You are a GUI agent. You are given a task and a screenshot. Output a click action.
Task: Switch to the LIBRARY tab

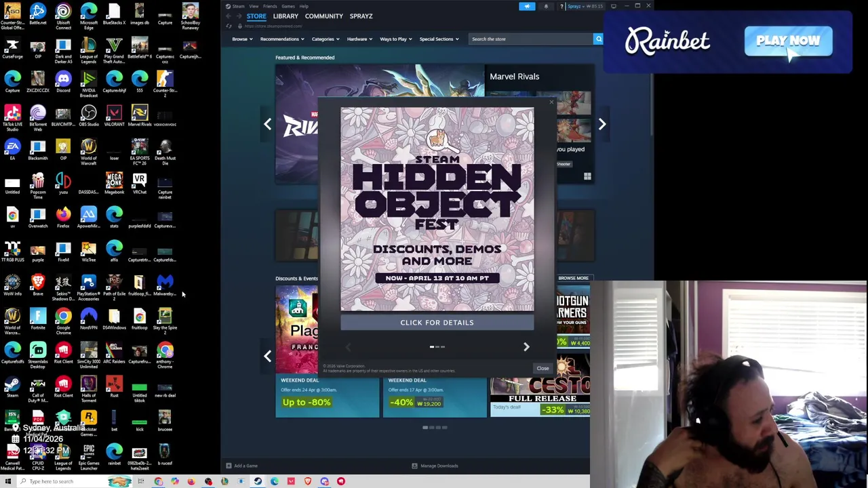pyautogui.click(x=285, y=16)
